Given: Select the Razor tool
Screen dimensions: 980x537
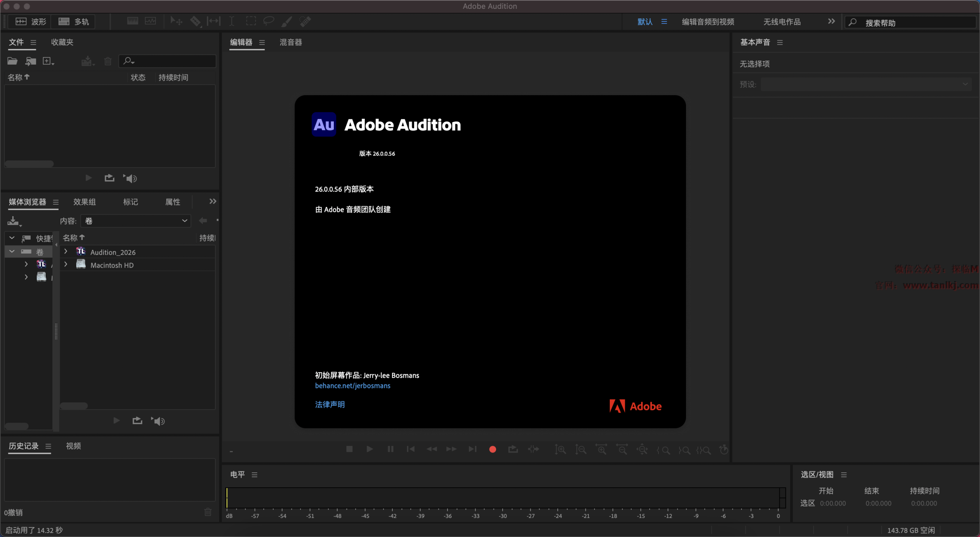Looking at the screenshot, I should 195,21.
